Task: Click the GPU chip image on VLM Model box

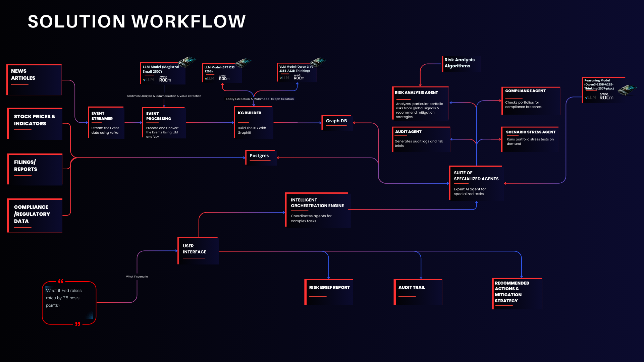Action: [318, 62]
